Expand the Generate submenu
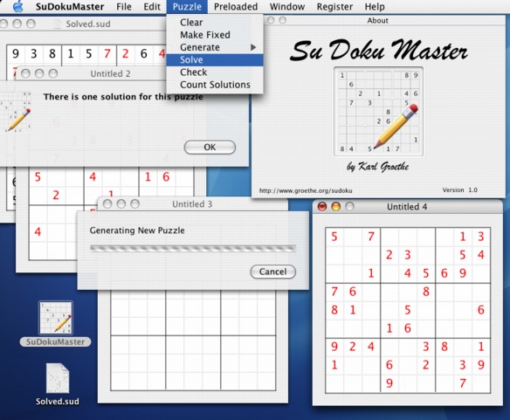The image size is (510, 420). click(x=215, y=47)
